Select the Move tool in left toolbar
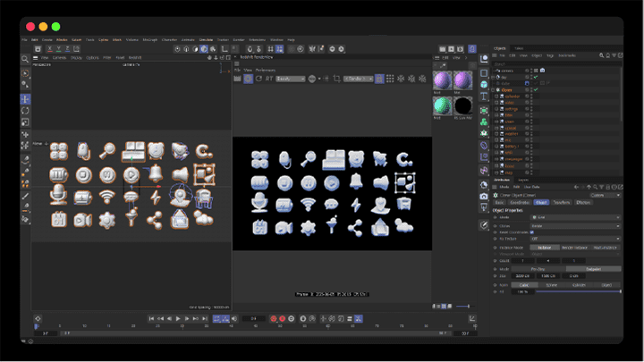The width and height of the screenshot is (644, 362). tap(25, 99)
